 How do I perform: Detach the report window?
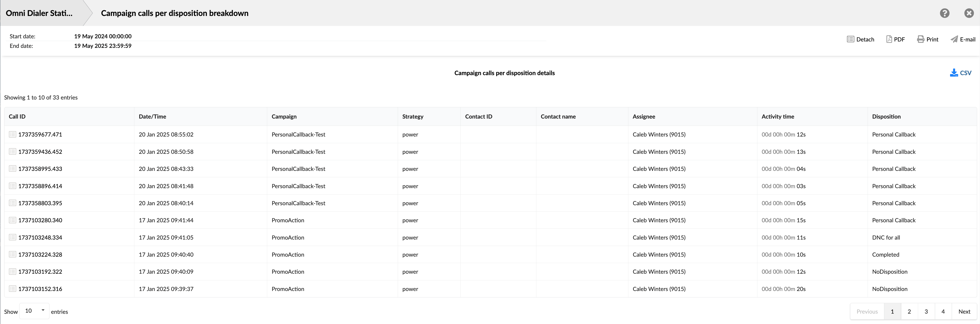point(860,39)
